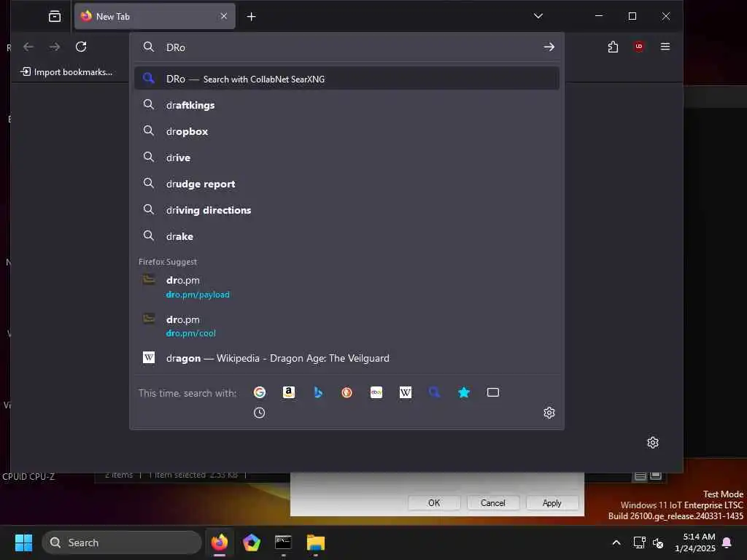
Task: Open notifications bell icon
Action: tap(727, 542)
